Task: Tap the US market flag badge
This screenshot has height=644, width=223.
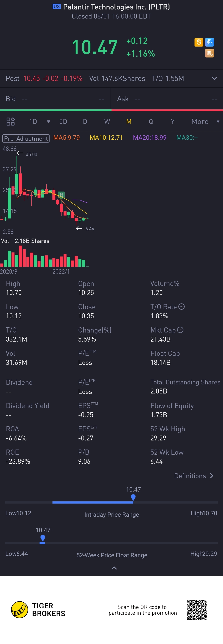Action: tap(57, 7)
